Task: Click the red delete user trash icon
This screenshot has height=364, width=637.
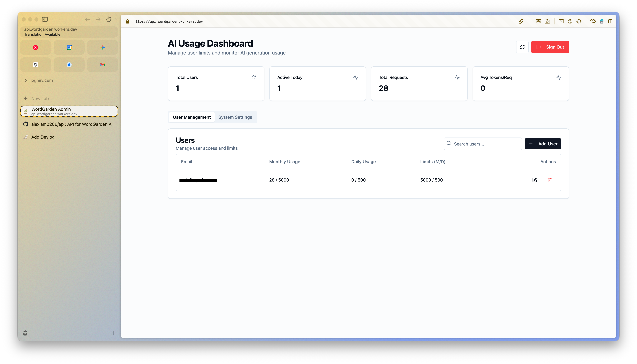Action: pos(549,180)
